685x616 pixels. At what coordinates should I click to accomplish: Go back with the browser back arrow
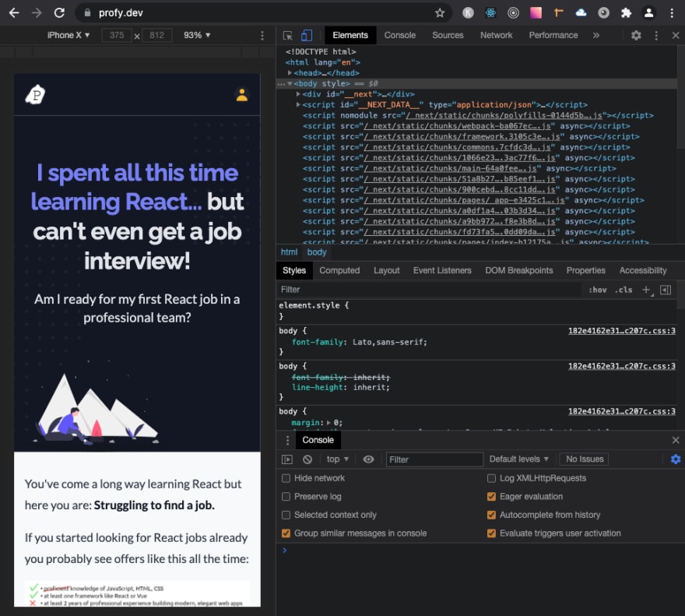point(14,12)
